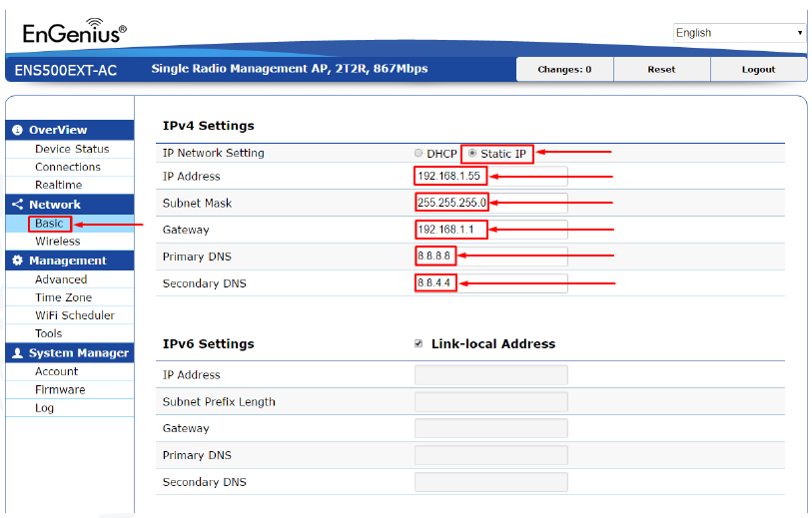This screenshot has height=518, width=812.
Task: Click the IPv4 IP Address field
Action: [491, 176]
